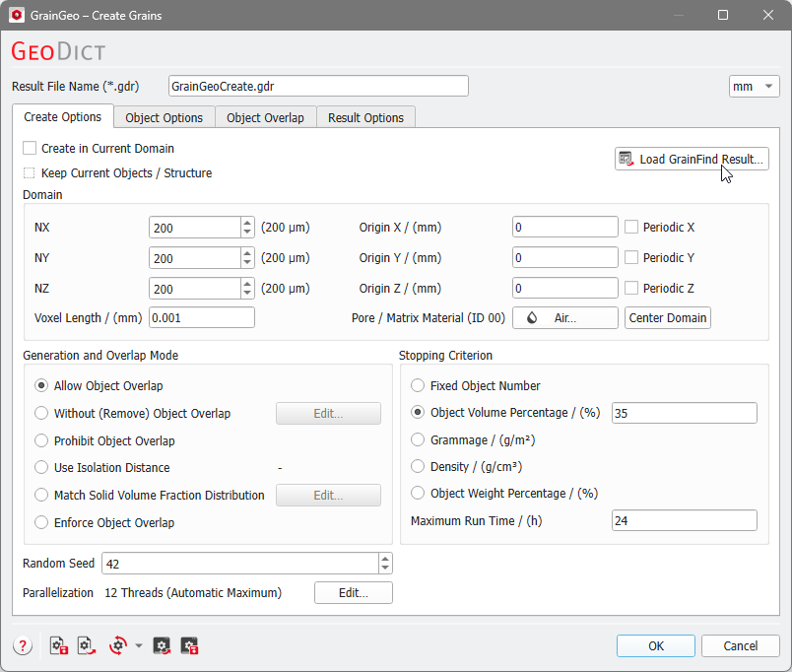
Task: Confirm with OK button
Action: point(656,645)
